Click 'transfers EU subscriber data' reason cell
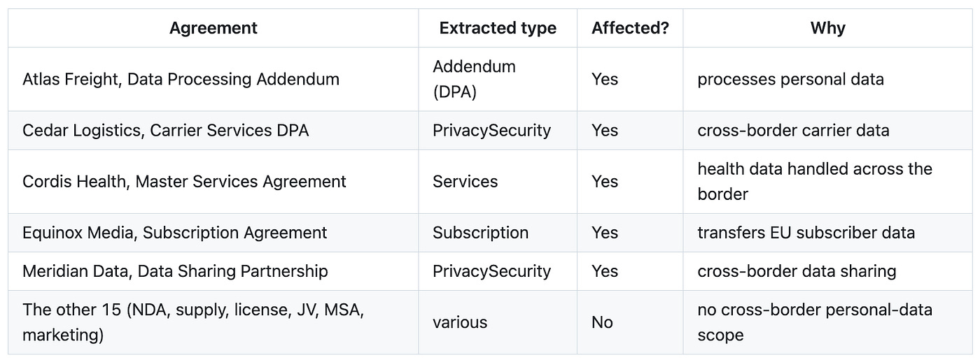The width and height of the screenshot is (980, 360). [x=827, y=233]
